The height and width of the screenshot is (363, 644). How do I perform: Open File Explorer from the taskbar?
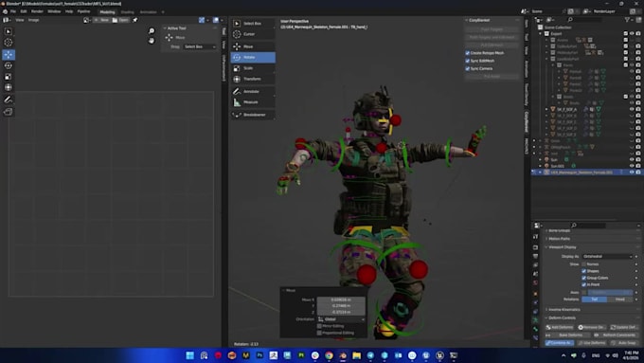coord(356,355)
